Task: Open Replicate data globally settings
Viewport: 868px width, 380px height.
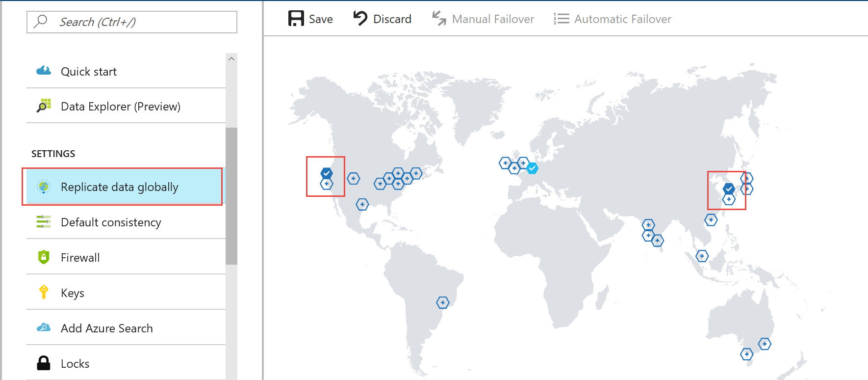Action: 120,187
